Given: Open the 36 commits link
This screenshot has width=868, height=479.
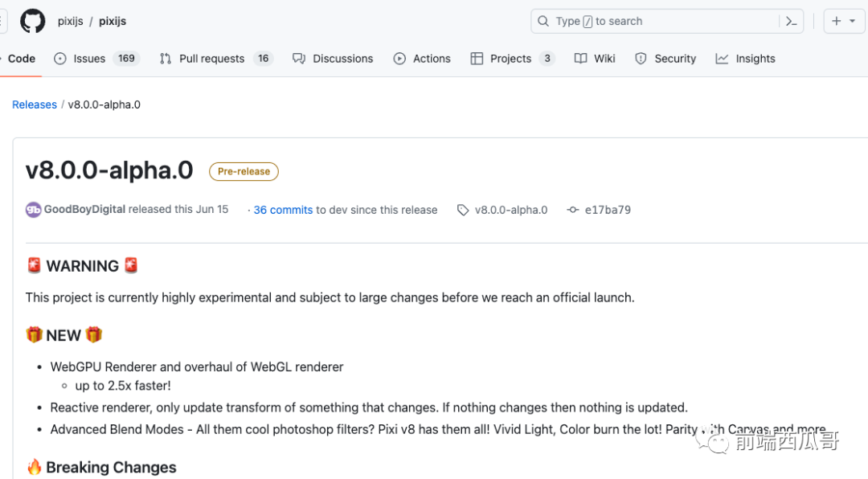Looking at the screenshot, I should pos(283,210).
